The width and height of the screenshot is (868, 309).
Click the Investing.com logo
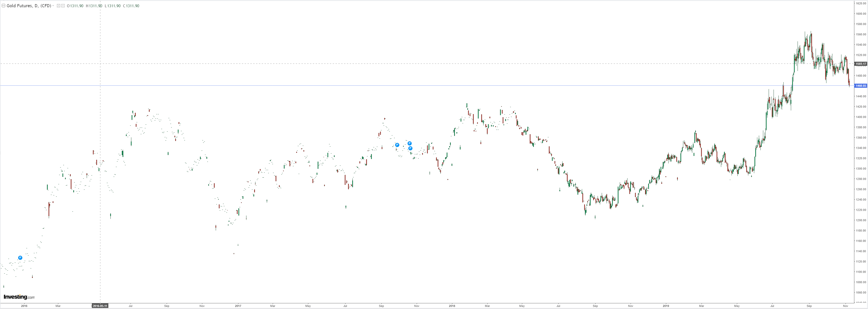19,297
